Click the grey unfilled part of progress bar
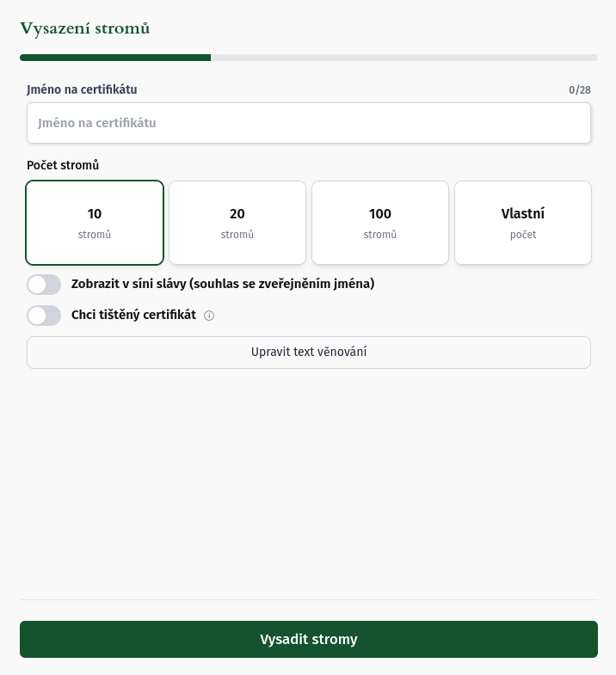Screen dimensions: 616x675 (404, 58)
